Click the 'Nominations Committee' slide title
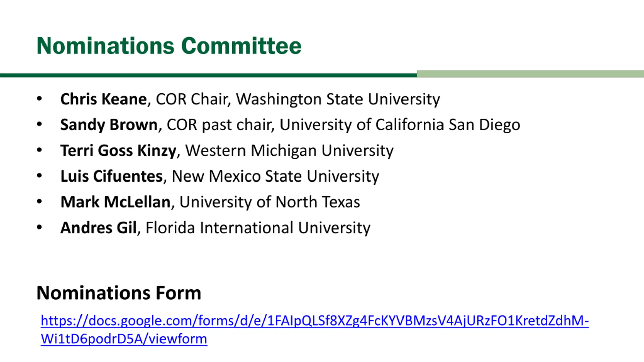644x362 pixels. [x=169, y=46]
